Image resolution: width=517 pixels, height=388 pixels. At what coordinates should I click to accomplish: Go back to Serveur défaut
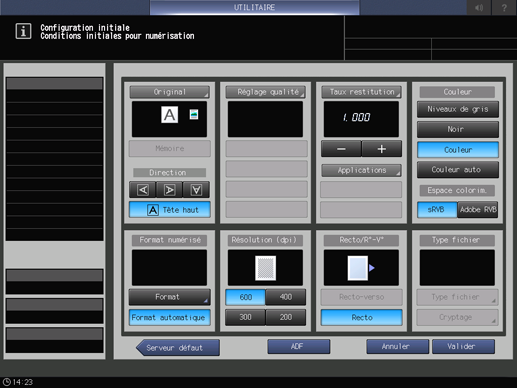click(x=178, y=348)
